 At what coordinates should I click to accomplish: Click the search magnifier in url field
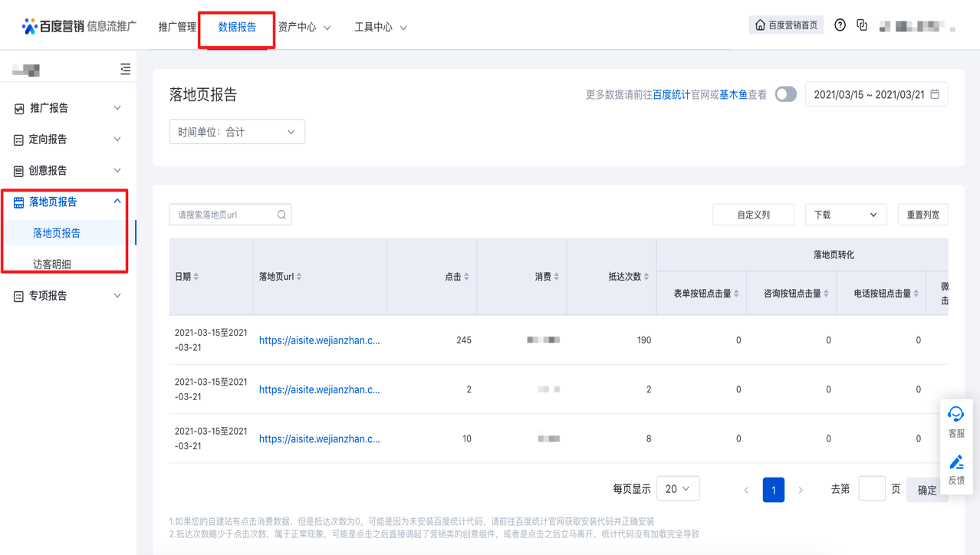[x=281, y=215]
